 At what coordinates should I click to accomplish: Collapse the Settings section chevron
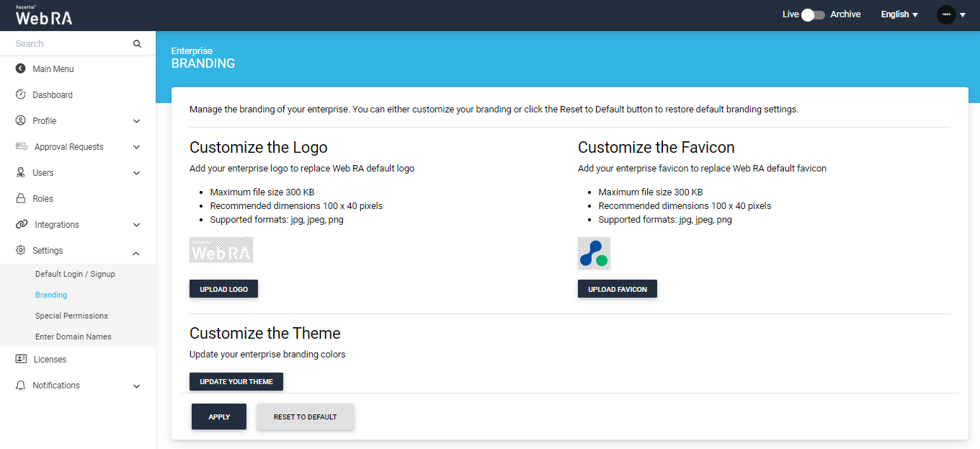pyautogui.click(x=137, y=252)
